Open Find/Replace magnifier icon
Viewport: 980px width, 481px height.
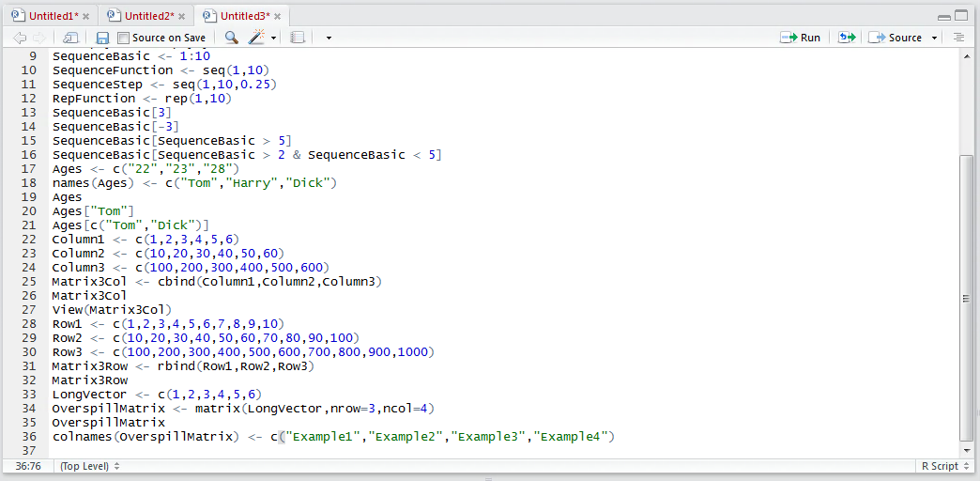tap(231, 38)
